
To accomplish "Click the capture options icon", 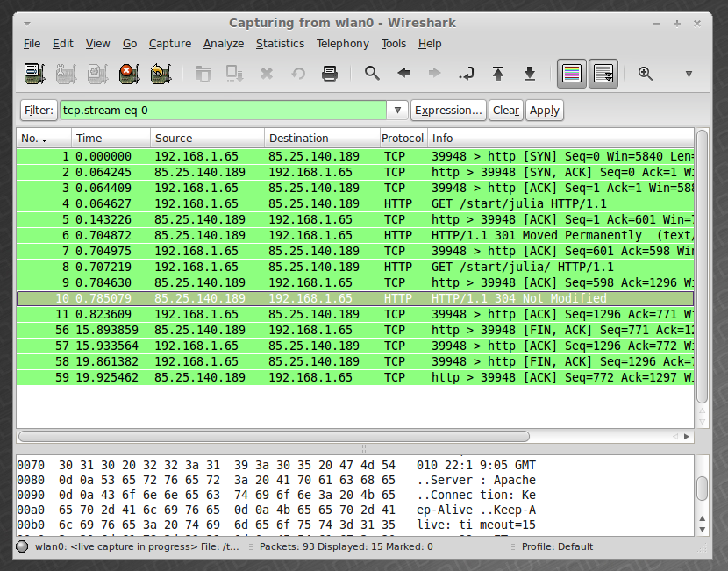I will tap(66, 74).
